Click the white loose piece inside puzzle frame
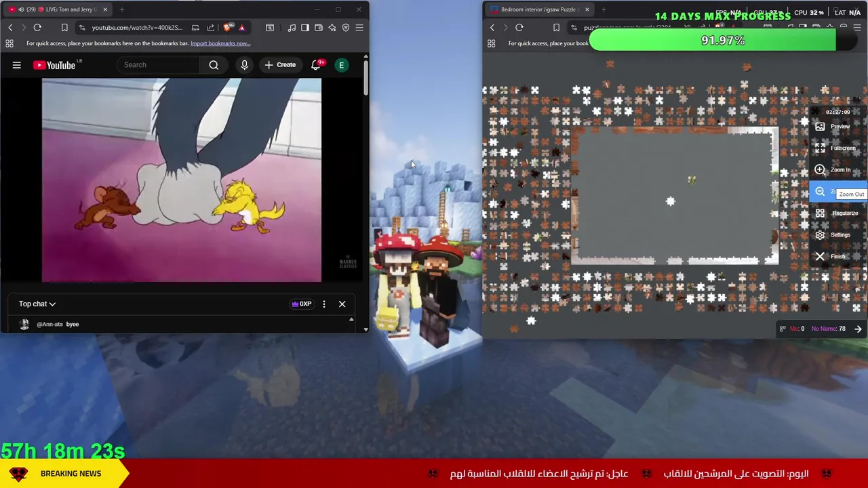This screenshot has width=868, height=488. click(x=670, y=201)
